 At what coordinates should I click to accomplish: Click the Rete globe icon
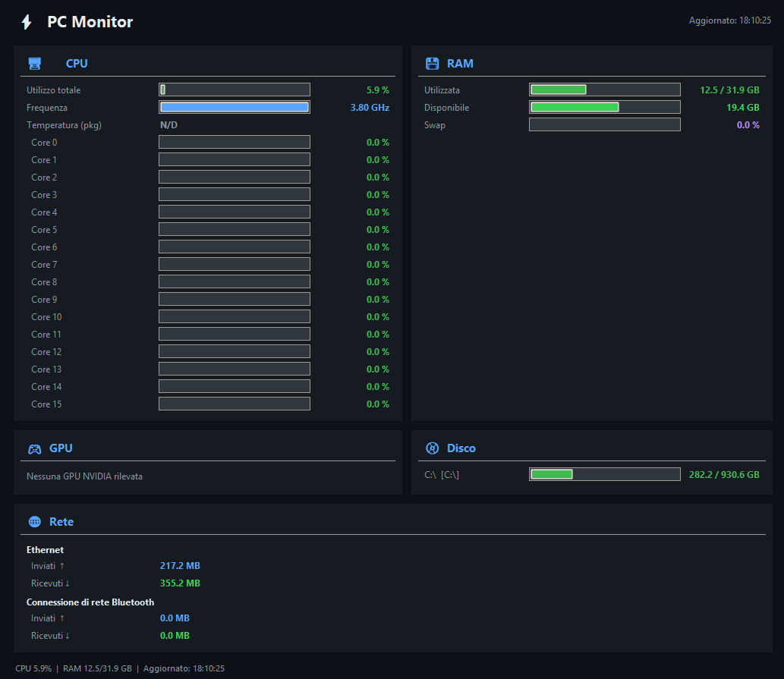34,522
